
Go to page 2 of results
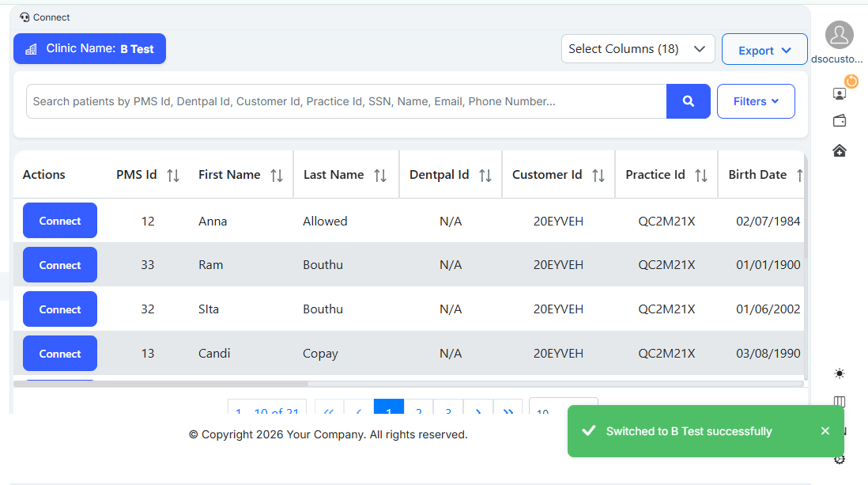click(419, 409)
